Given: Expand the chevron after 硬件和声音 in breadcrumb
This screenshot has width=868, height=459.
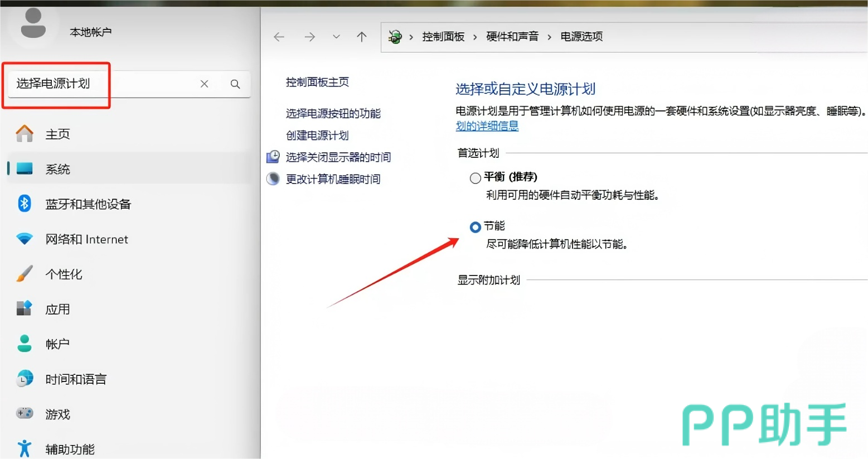Looking at the screenshot, I should click(x=549, y=37).
